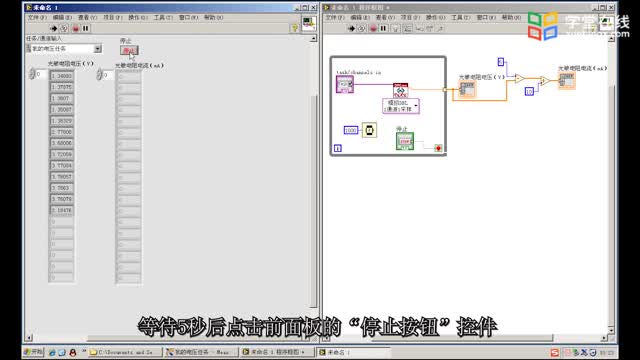
Task: Click the red S input method tray icon
Action: pos(555,352)
